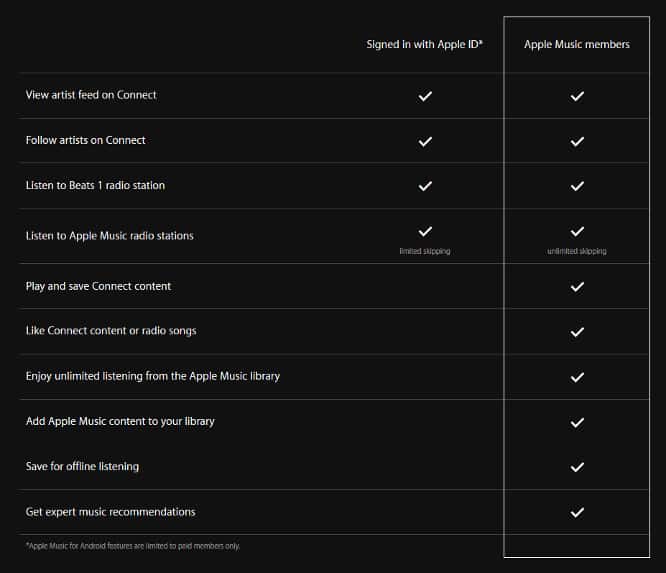The image size is (666, 573).
Task: Click the 'limited skipping' note text
Action: 425,251
